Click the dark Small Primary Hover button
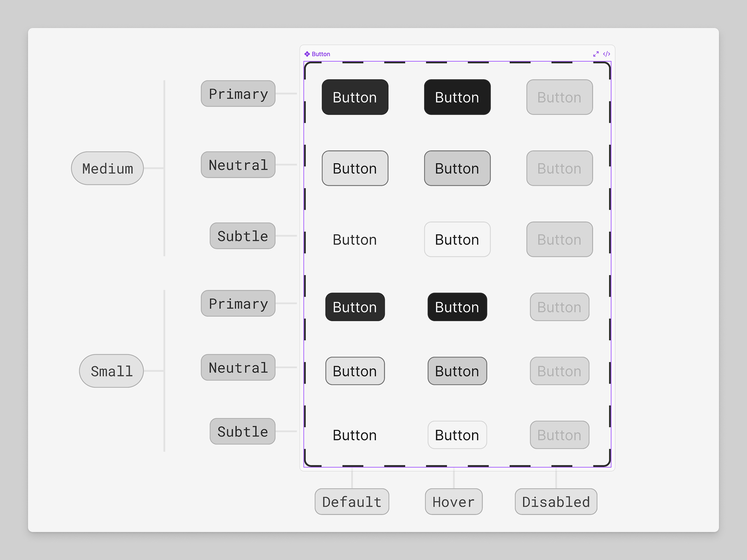The width and height of the screenshot is (747, 560). click(x=457, y=307)
